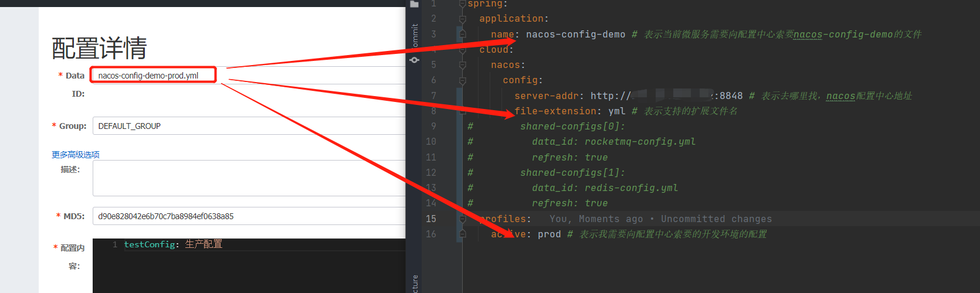
Task: Click 'refresh: true' on line 14
Action: coord(569,203)
